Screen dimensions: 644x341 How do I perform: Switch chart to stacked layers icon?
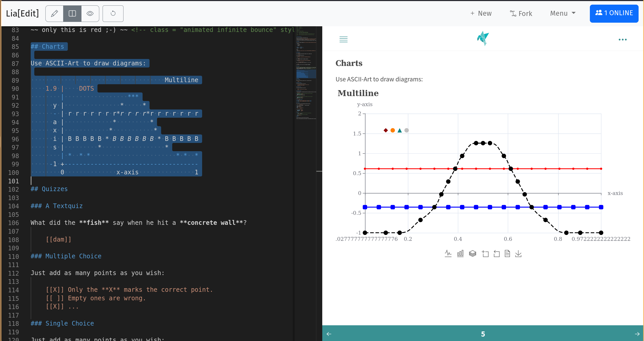click(473, 254)
